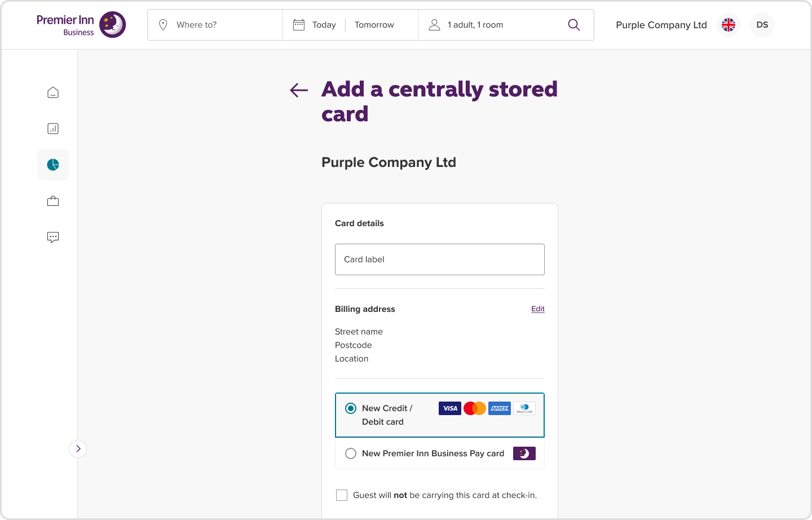Tick Guest will not be carrying card checkbox
This screenshot has height=520, width=812.
click(x=342, y=495)
